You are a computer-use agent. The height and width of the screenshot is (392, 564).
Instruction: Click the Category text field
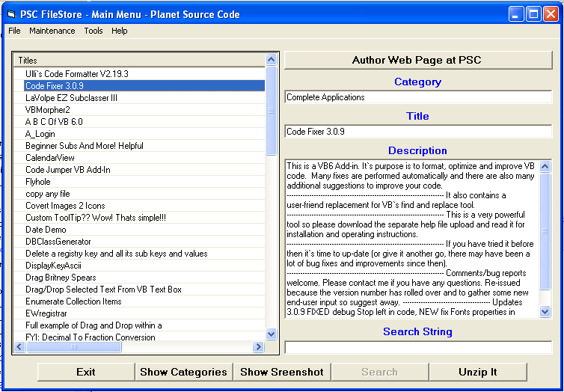(x=418, y=97)
